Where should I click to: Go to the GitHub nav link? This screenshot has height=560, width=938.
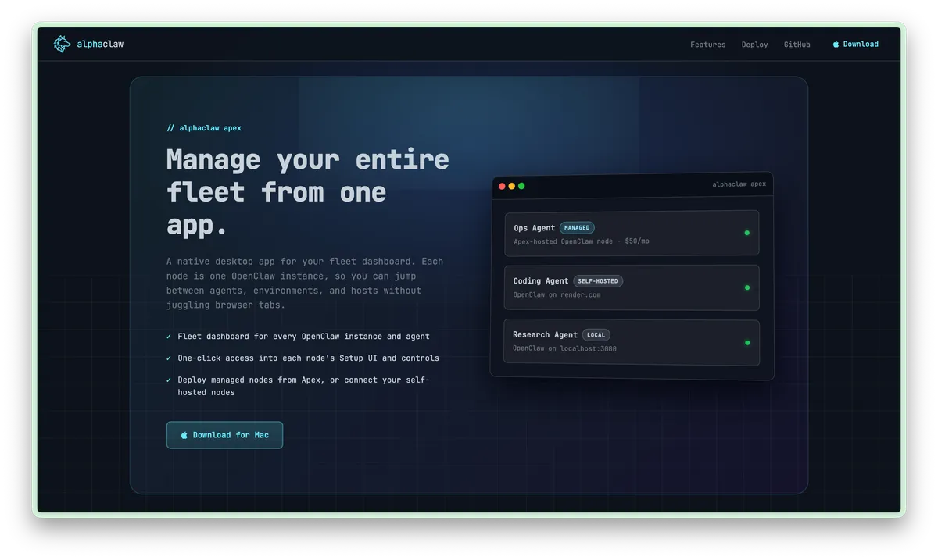click(x=797, y=45)
